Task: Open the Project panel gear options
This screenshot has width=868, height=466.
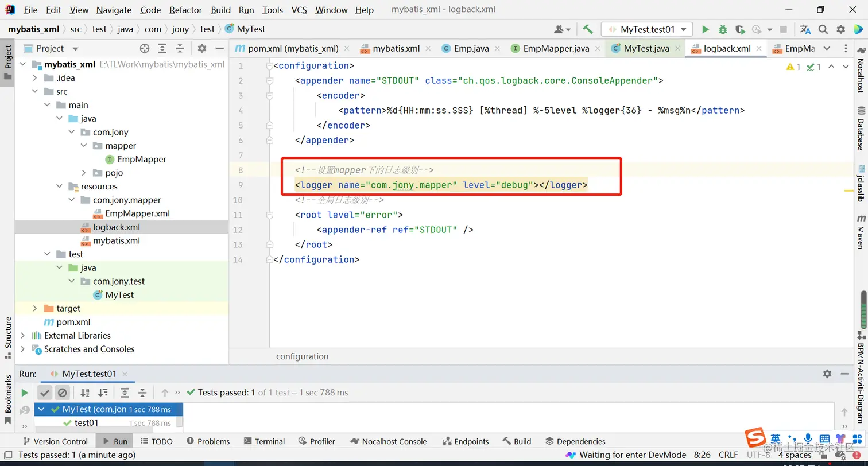Action: [x=202, y=49]
